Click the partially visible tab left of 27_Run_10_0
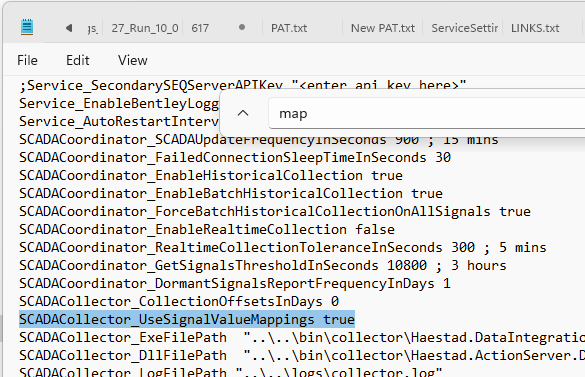 coord(93,28)
